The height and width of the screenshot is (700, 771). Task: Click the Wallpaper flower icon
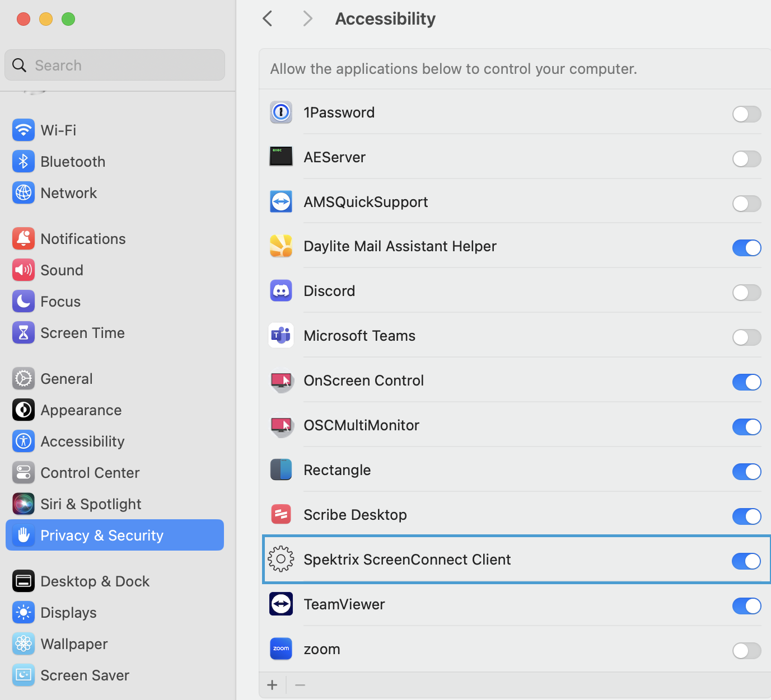pyautogui.click(x=24, y=644)
